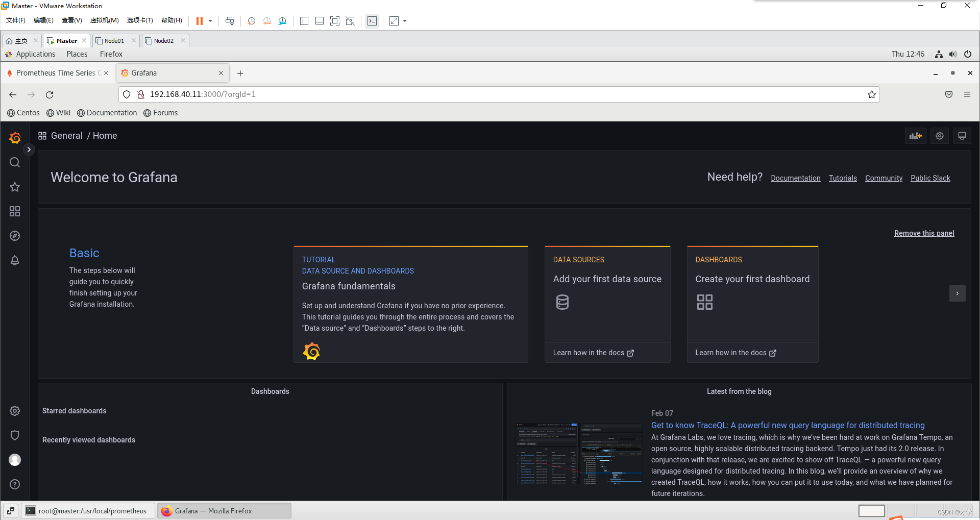The height and width of the screenshot is (520, 980).
Task: Open the VMware Help menu 帮助(H)
Action: [172, 20]
